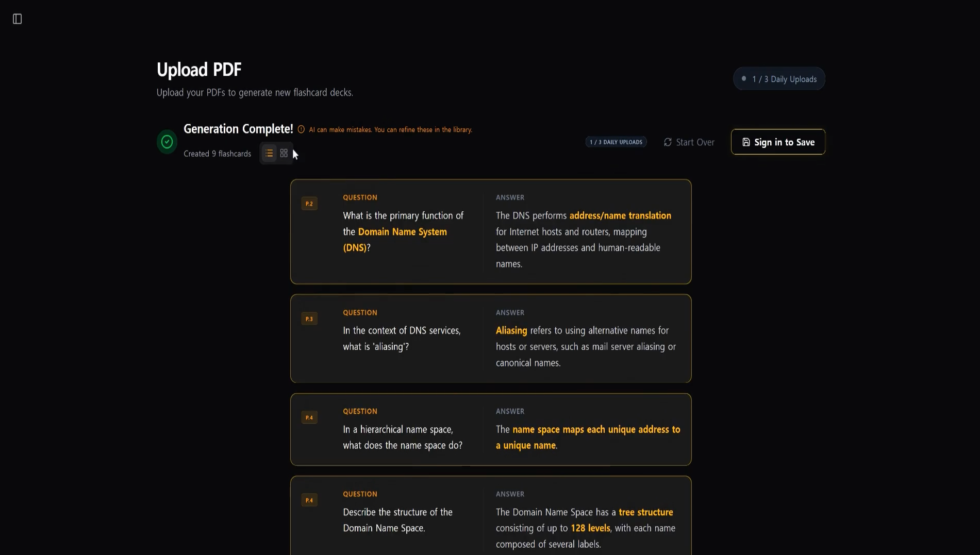Image resolution: width=980 pixels, height=555 pixels.
Task: Click the highlighted Aliasing term in the answer
Action: tap(511, 330)
